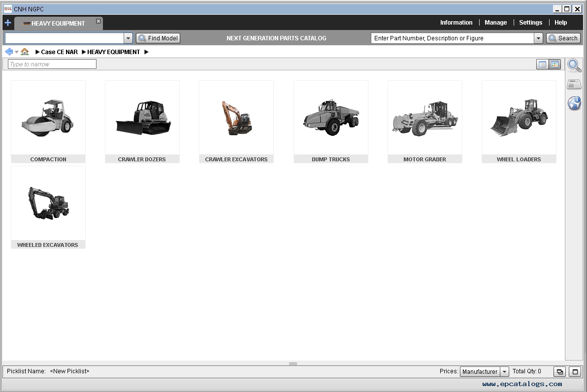Expand the part search history dropdown

[538, 38]
